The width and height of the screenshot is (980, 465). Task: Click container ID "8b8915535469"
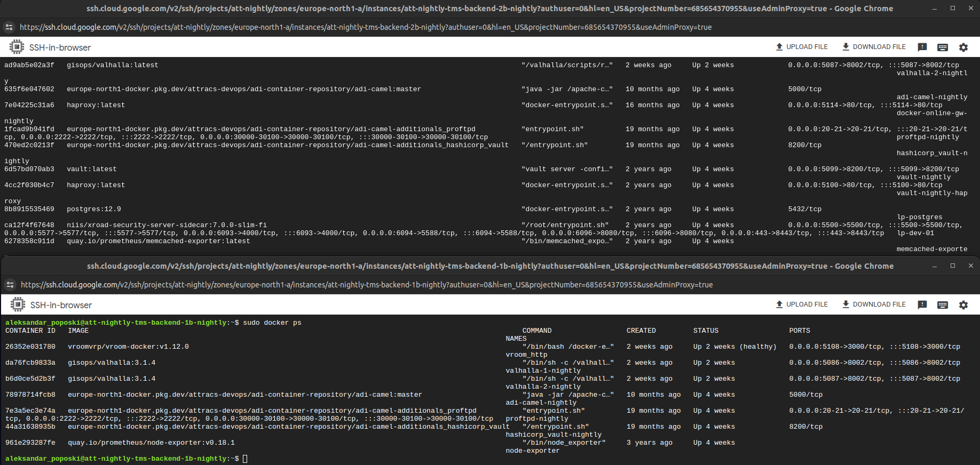[29, 209]
